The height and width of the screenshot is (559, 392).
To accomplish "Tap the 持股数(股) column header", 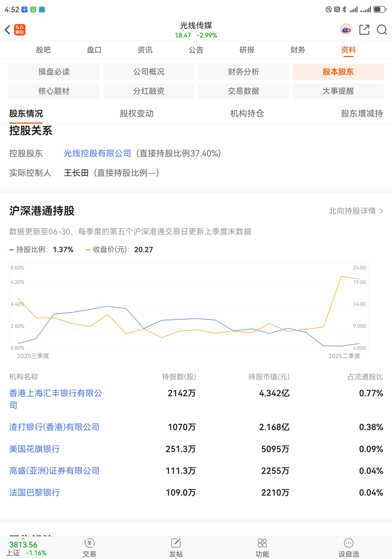I will [x=179, y=377].
